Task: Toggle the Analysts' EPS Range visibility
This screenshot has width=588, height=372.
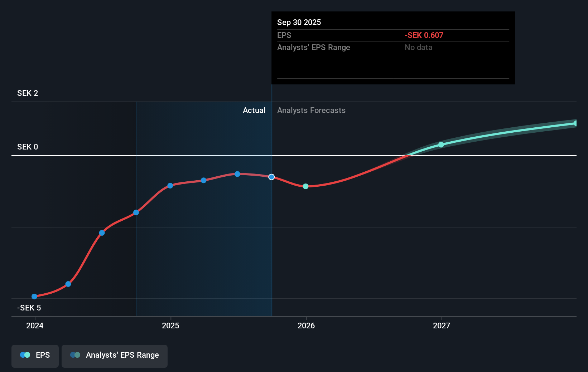Action: point(115,356)
